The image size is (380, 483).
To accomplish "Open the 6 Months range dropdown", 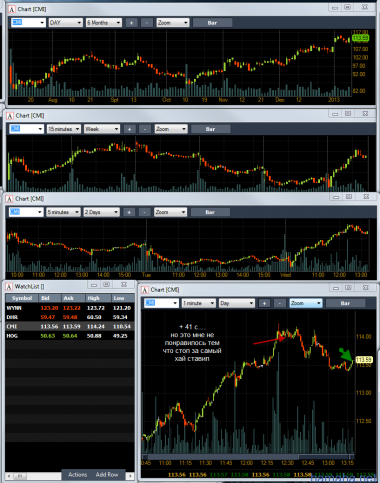I will [x=104, y=23].
